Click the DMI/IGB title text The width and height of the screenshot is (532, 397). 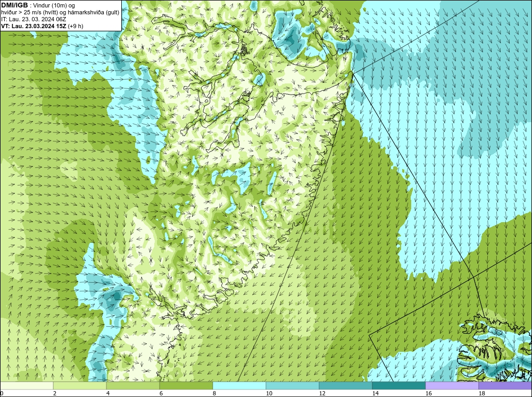click(x=14, y=5)
